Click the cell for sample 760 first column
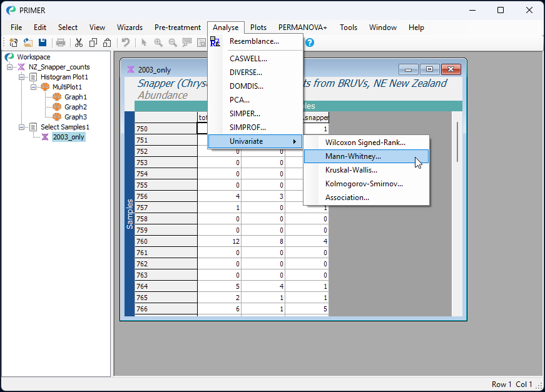545x392 pixels. [219, 241]
